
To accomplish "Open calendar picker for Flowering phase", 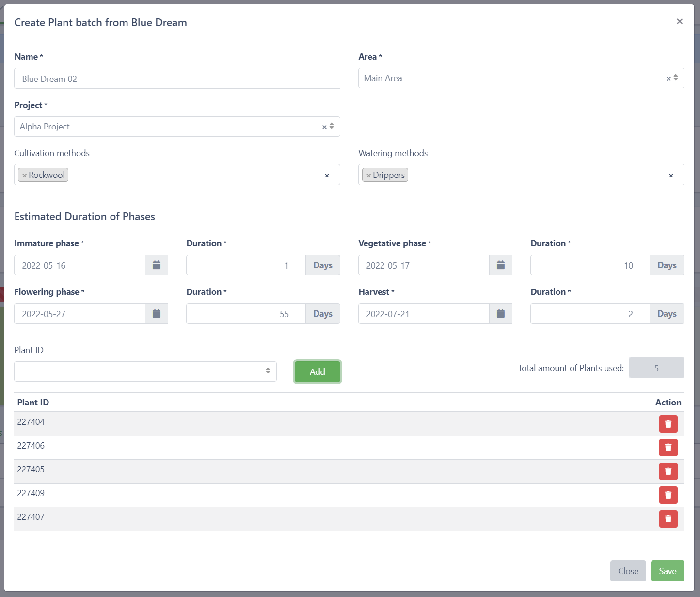I will coord(157,314).
